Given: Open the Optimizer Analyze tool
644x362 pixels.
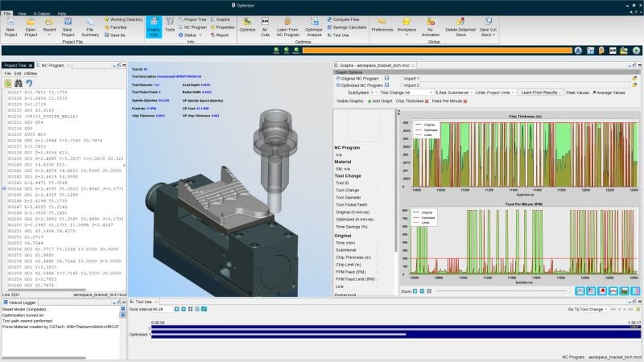Looking at the screenshot, I should coord(314,27).
